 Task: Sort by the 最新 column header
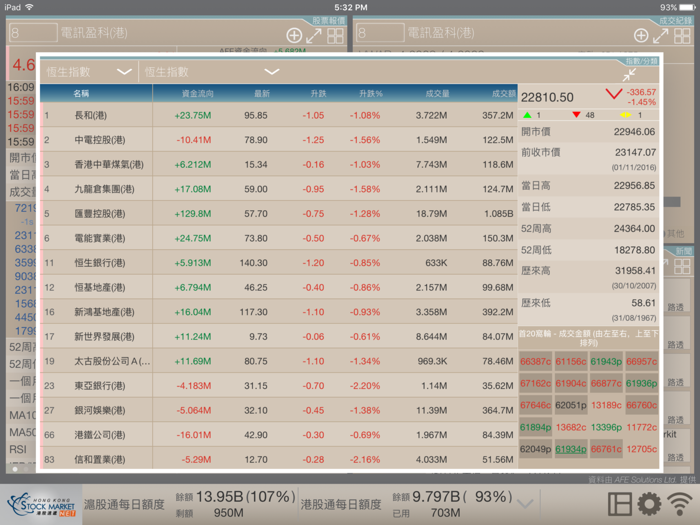262,93
